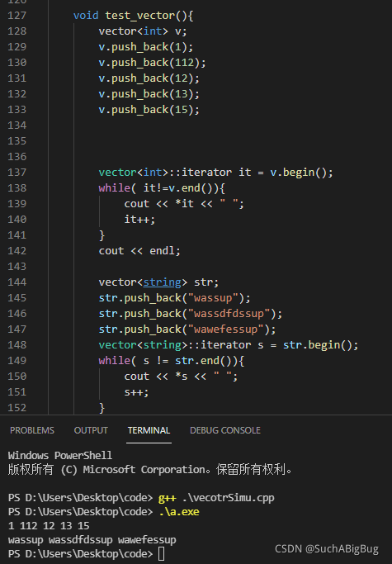
Task: Click the v.begin() call on line 137
Action: tap(301, 173)
